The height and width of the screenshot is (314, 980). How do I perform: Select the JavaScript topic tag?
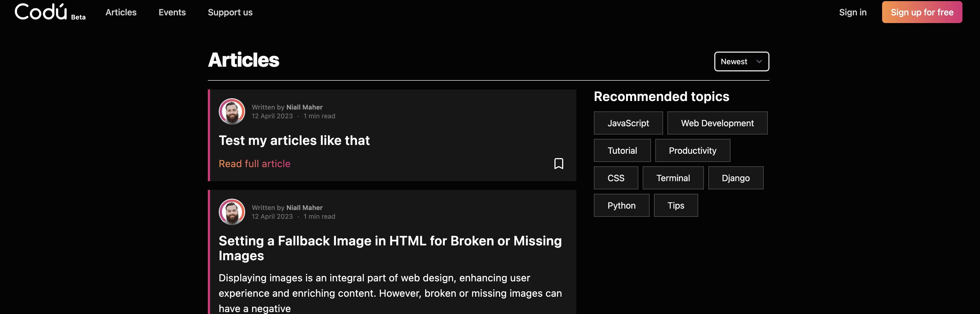[x=628, y=123]
